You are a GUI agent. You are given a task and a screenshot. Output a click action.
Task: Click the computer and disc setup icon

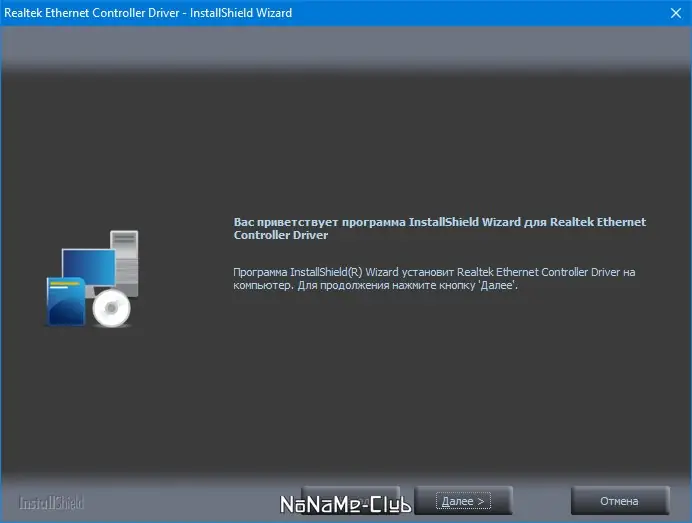[x=92, y=278]
